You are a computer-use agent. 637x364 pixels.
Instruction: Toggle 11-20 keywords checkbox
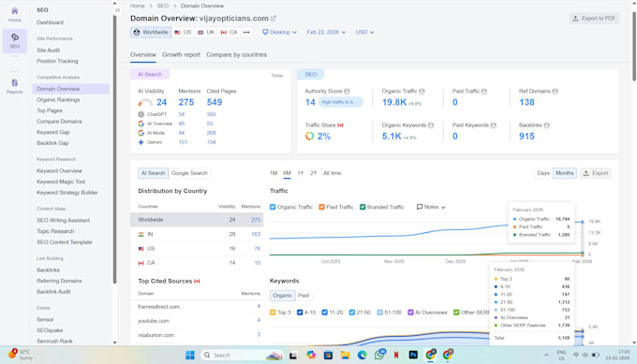[325, 313]
